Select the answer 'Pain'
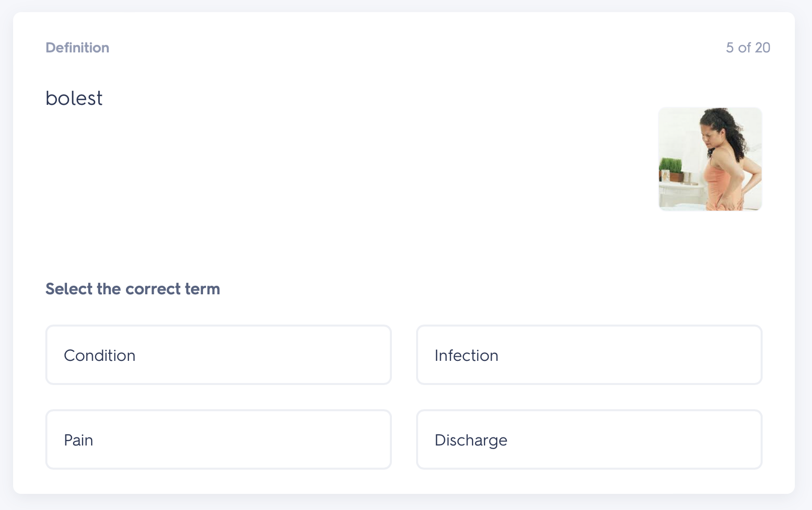Viewport: 812px width, 510px height. (219, 439)
